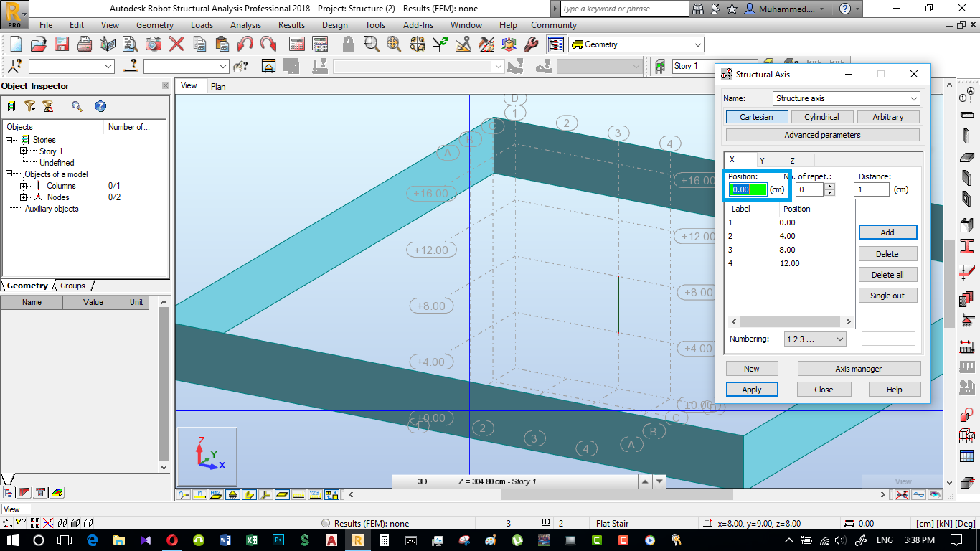This screenshot has height=551, width=980.
Task: Open the Loads menu
Action: click(202, 24)
